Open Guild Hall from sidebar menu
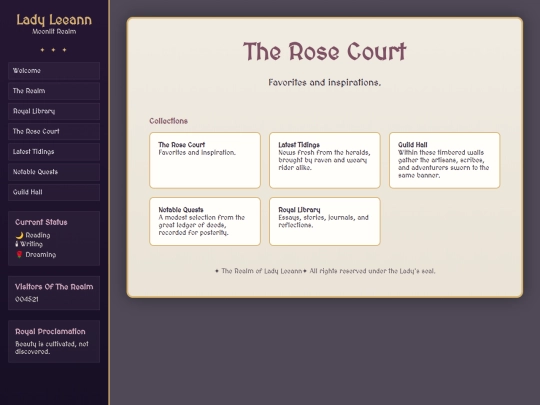The height and width of the screenshot is (405, 540). click(54, 192)
